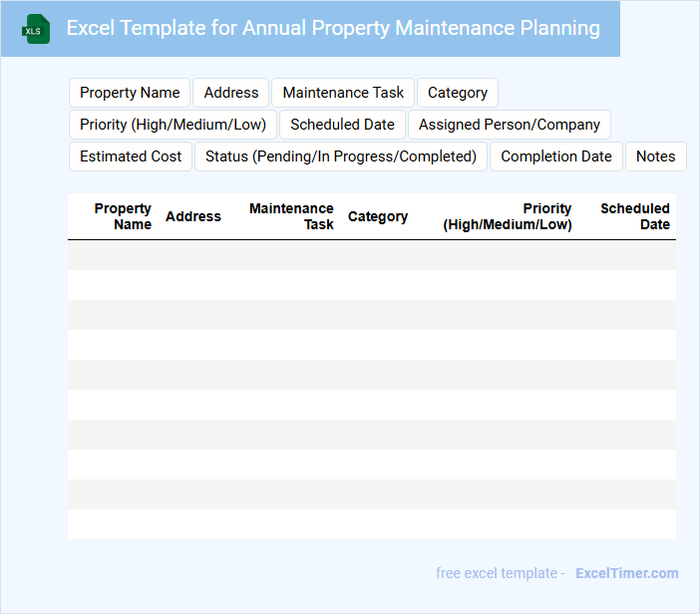Select the Address tag
This screenshot has height=614, width=700.
[x=231, y=93]
